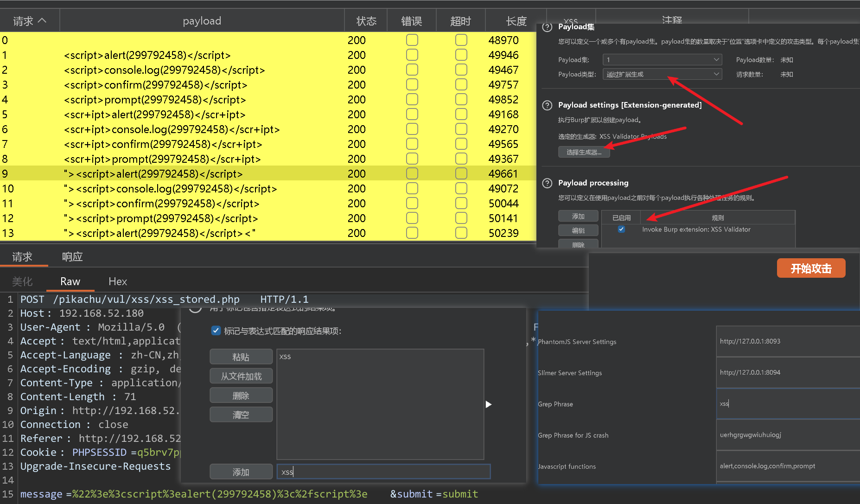Click the orange 开始攻击 button
Viewport: 860px width, 504px height.
(x=811, y=268)
